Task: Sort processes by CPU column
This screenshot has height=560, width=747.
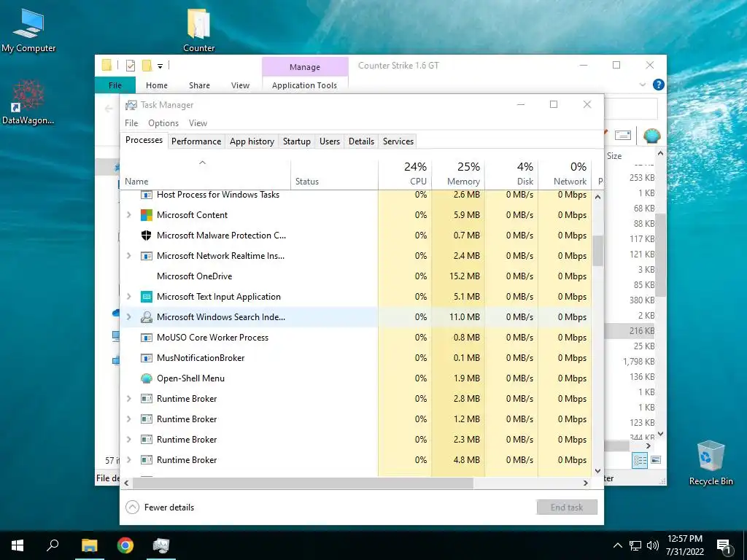Action: click(405, 174)
